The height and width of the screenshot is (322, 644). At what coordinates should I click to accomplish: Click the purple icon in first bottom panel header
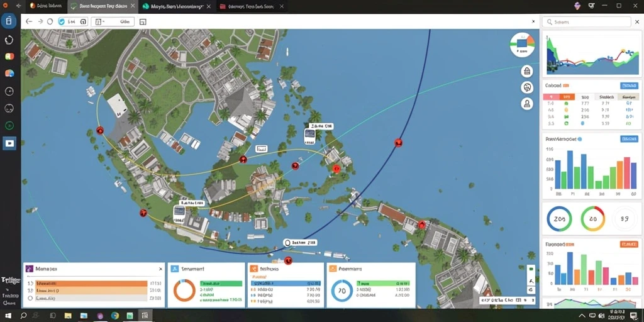pyautogui.click(x=29, y=269)
